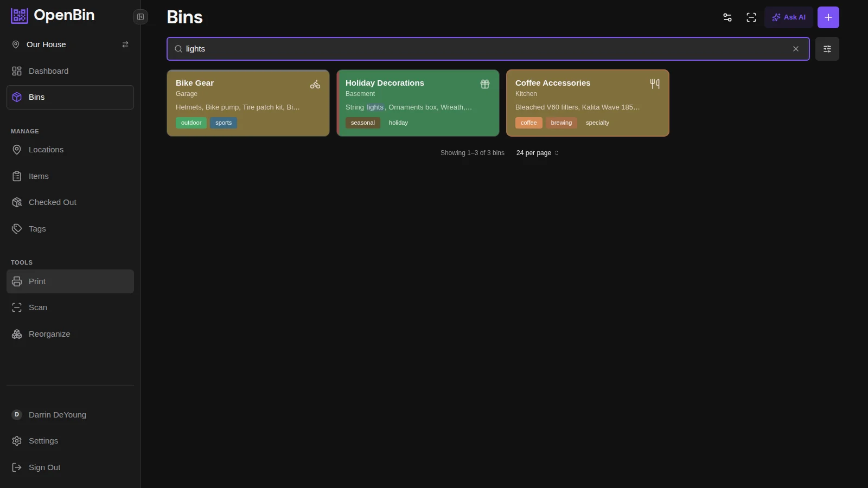
Task: Add a new bin with plus button
Action: (828, 17)
